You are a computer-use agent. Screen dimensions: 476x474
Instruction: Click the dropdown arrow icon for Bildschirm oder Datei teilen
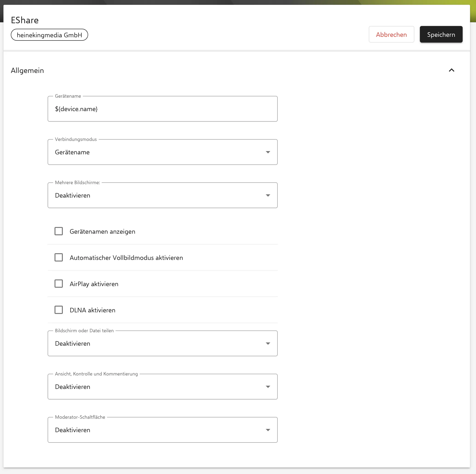pyautogui.click(x=268, y=343)
